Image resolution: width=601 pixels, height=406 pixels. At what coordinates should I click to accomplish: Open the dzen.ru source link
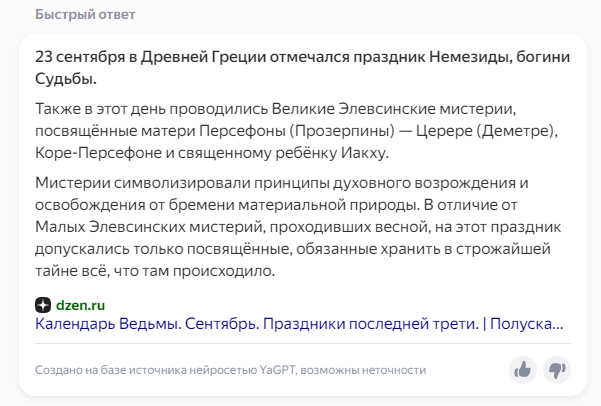(80, 305)
